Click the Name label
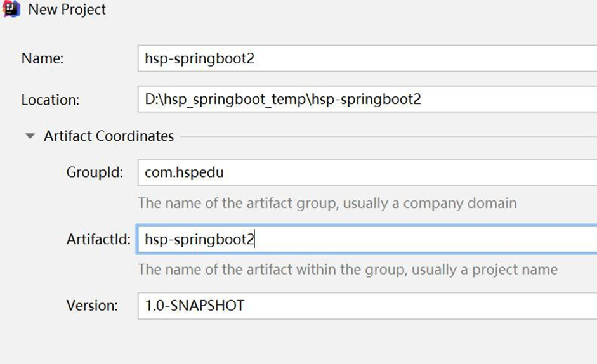The width and height of the screenshot is (597, 364). click(x=43, y=59)
